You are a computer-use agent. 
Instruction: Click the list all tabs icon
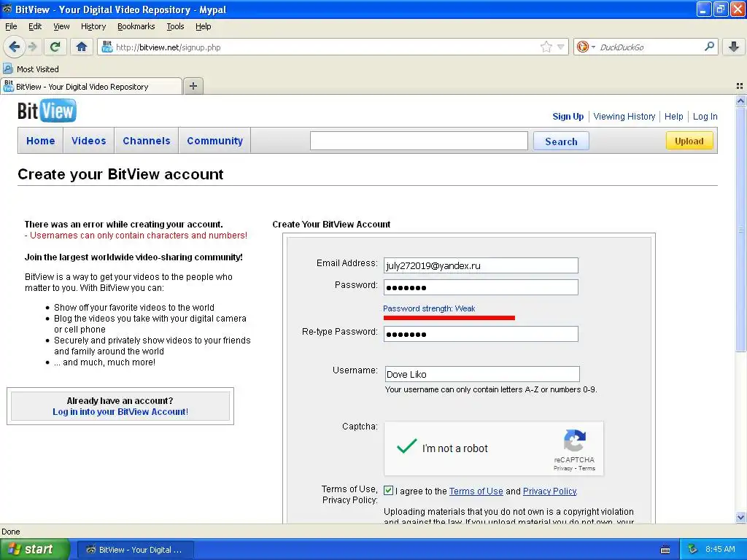pyautogui.click(x=740, y=86)
